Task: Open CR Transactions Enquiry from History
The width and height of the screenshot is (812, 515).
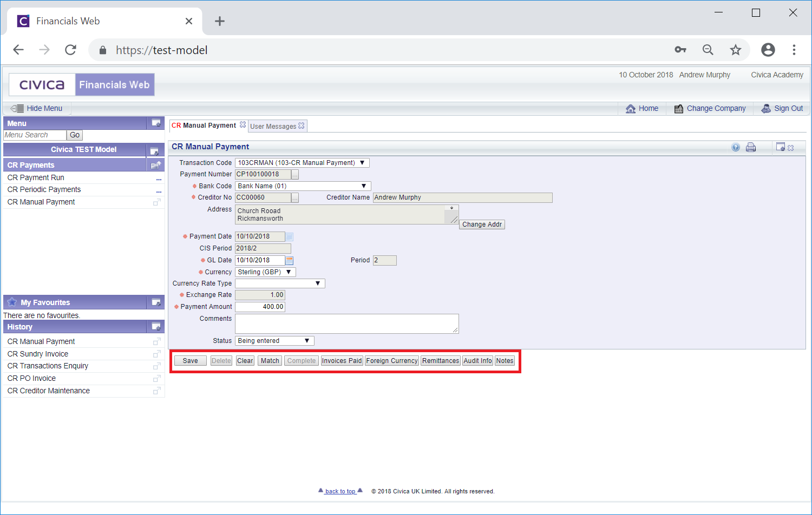Action: coord(48,366)
